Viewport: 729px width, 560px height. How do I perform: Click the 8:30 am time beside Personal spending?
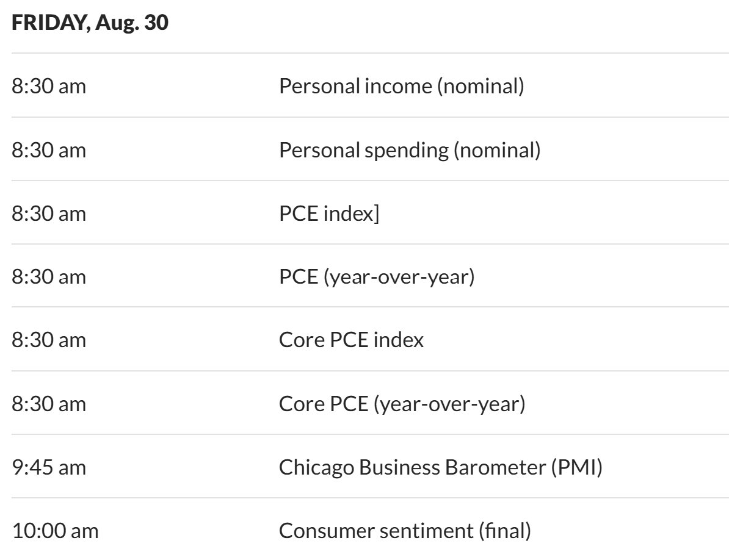tap(49, 149)
